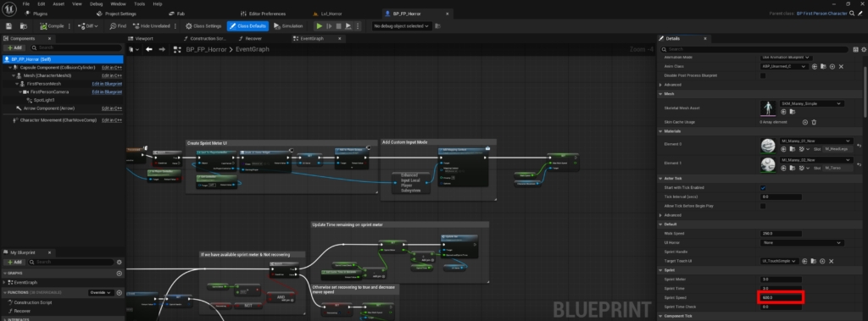
Task: Toggle Disable Post Process Blueprint checkbox
Action: pyautogui.click(x=763, y=76)
